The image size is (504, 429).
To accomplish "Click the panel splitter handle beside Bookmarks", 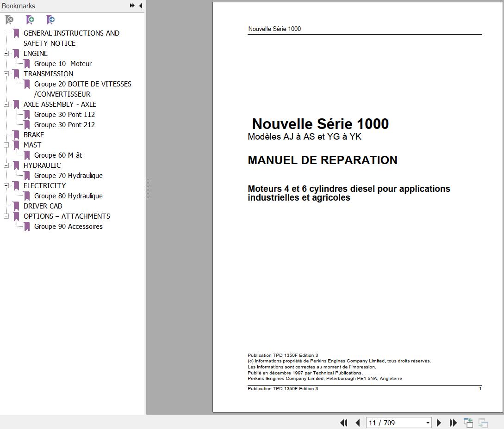I will pyautogui.click(x=148, y=190).
